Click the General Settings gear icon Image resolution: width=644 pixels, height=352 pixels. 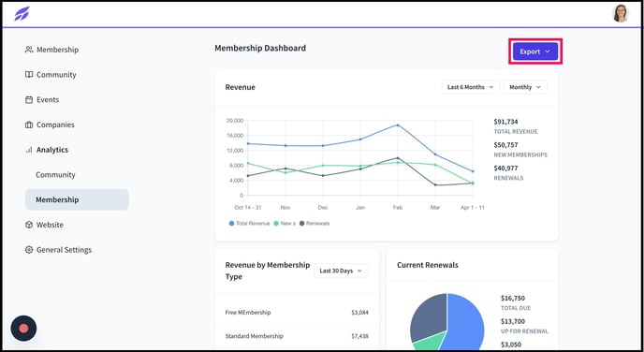click(x=29, y=250)
